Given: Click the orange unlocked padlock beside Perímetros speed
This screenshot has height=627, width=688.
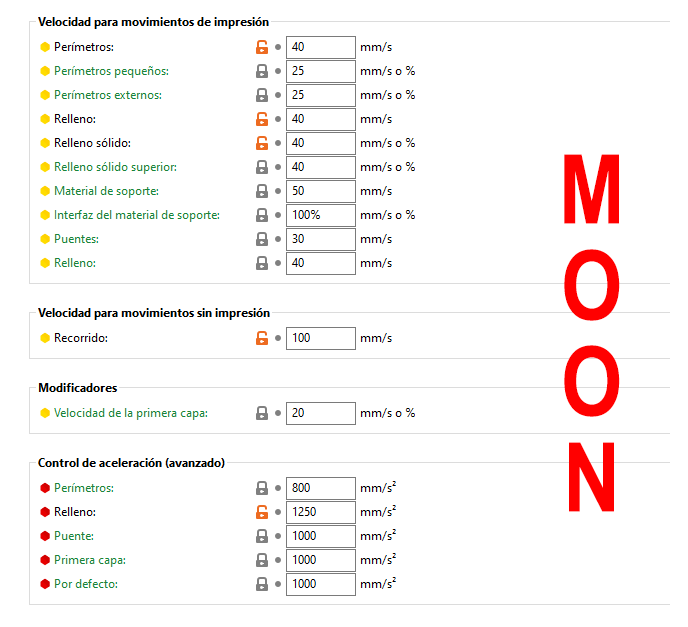Looking at the screenshot, I should (262, 47).
